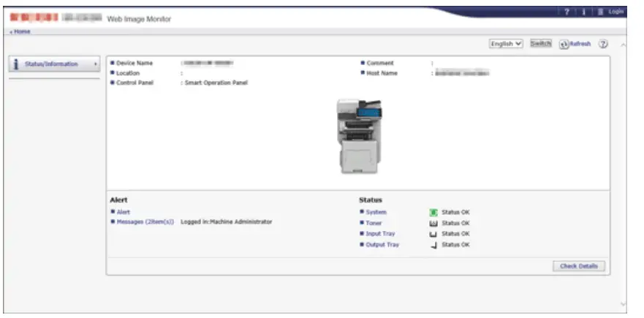
Task: Open the Toner status link
Action: pos(374,223)
